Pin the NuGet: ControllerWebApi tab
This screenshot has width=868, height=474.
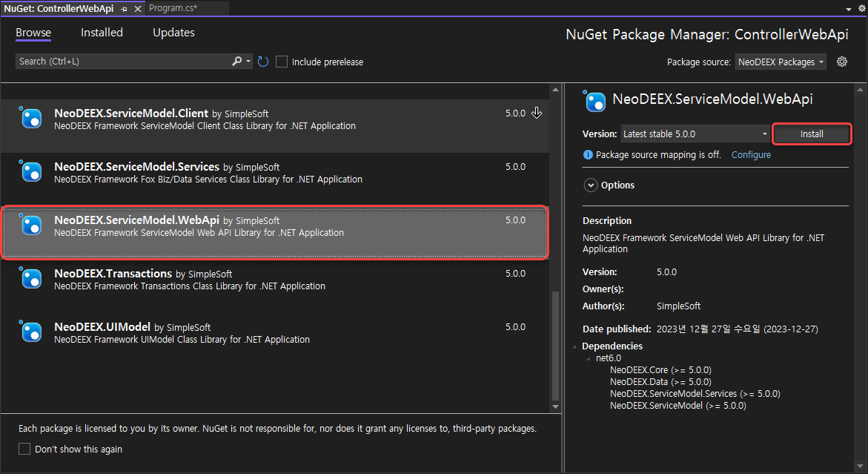pyautogui.click(x=124, y=9)
